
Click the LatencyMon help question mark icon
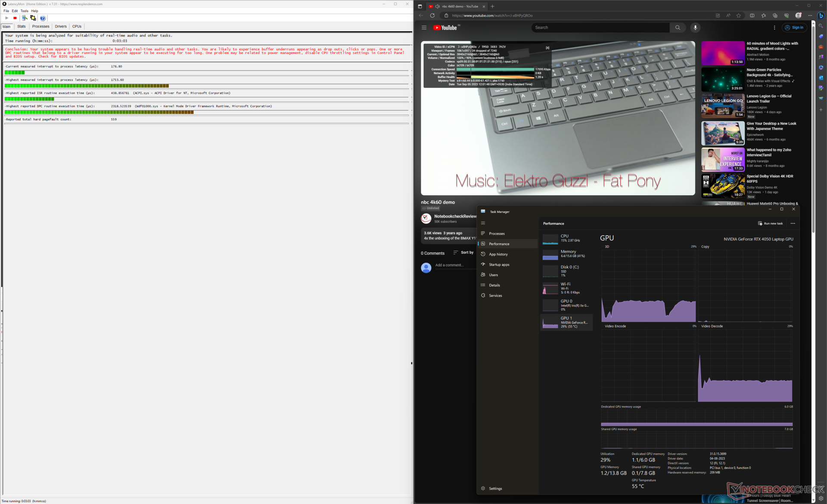[42, 18]
